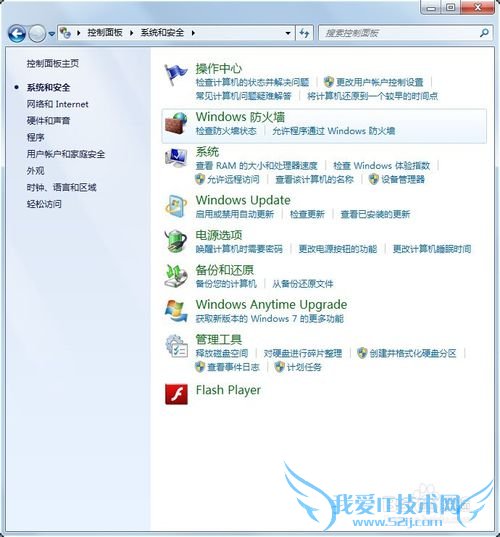Viewport: 500px width, 537px height.
Task: Open the 系统 computer icon
Action: click(x=176, y=158)
